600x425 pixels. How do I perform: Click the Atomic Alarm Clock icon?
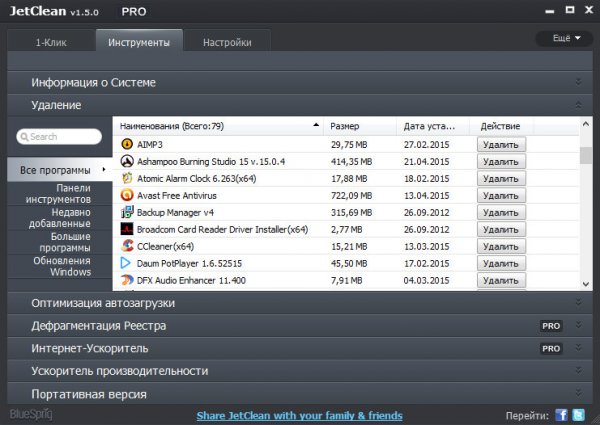pyautogui.click(x=127, y=178)
